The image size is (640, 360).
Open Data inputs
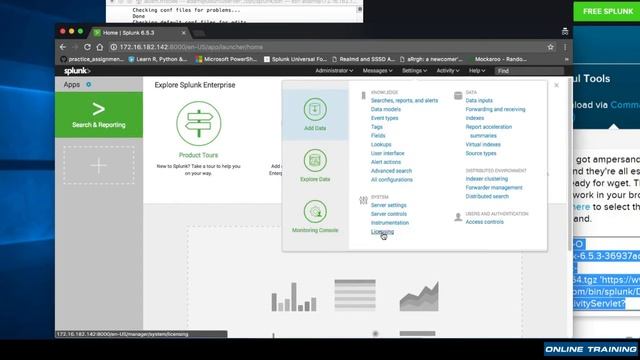[479, 100]
